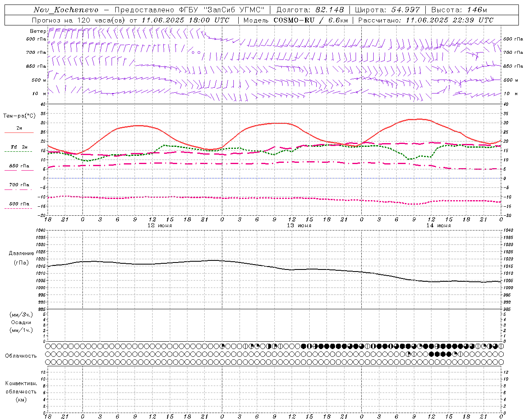Click the 12 июня date label
Viewport: 525px width, 420px height.
(160, 226)
